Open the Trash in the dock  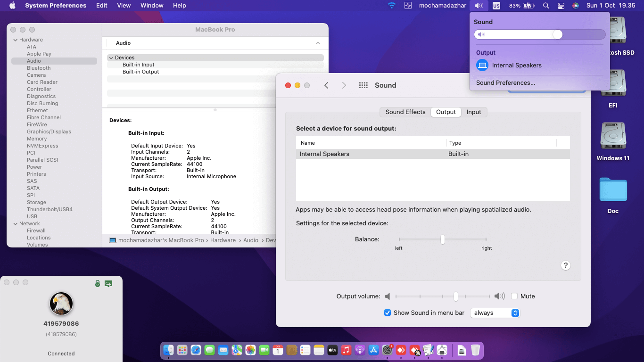click(x=475, y=350)
